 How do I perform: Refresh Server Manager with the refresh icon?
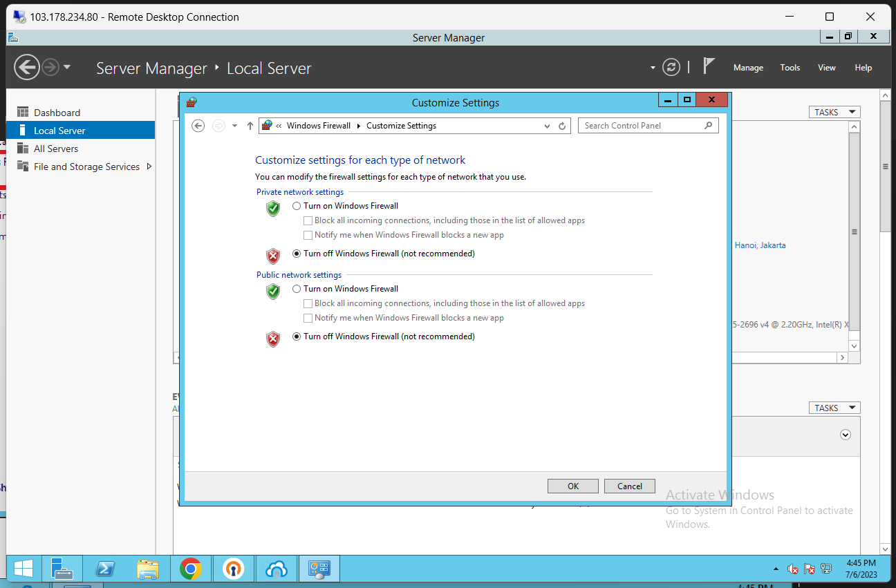[x=671, y=67]
